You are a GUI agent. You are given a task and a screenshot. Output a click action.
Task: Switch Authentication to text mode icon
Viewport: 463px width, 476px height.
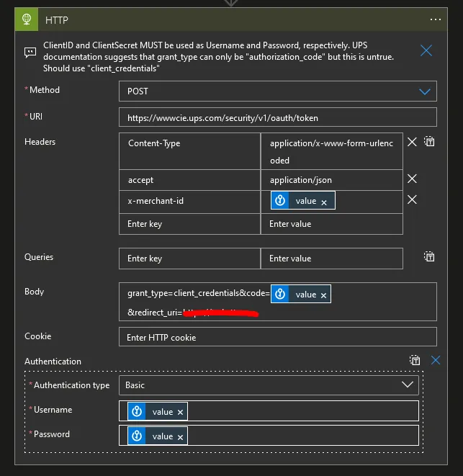pyautogui.click(x=415, y=360)
